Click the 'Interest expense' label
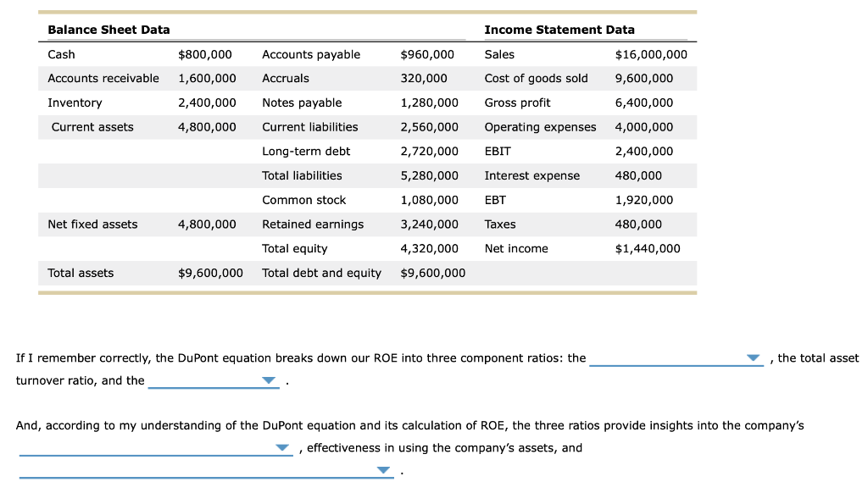The height and width of the screenshot is (493, 868). tap(532, 176)
